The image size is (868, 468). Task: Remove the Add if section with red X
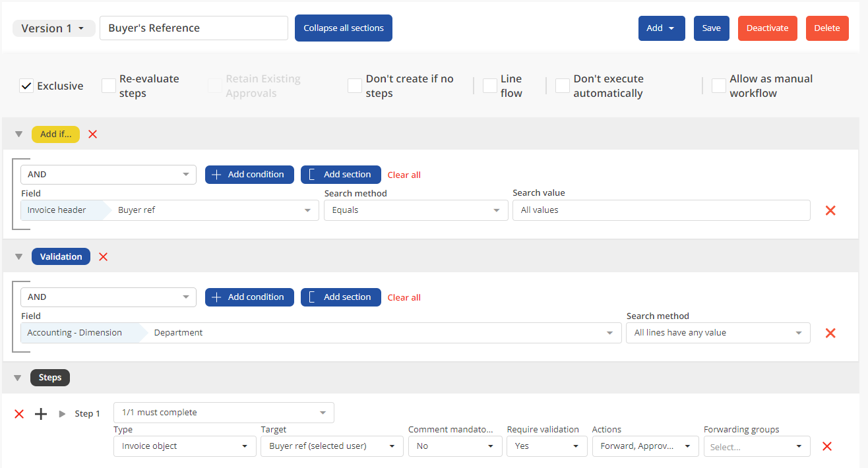click(x=92, y=134)
